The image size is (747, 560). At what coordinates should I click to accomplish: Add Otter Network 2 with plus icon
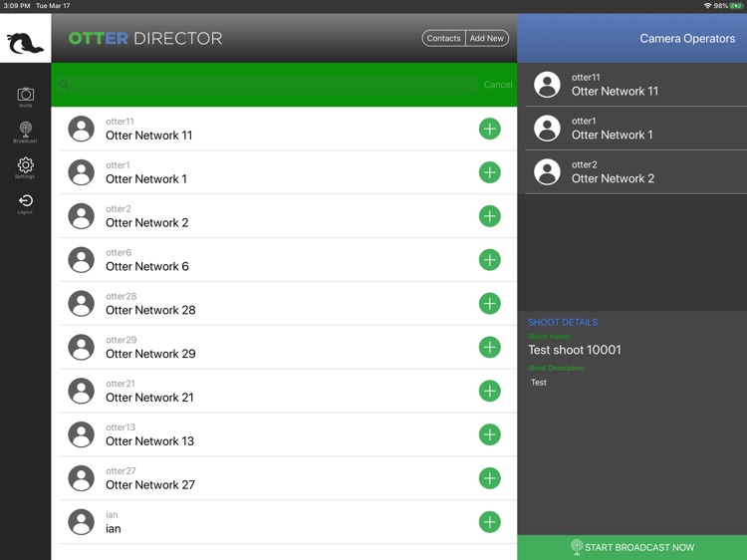point(489,216)
